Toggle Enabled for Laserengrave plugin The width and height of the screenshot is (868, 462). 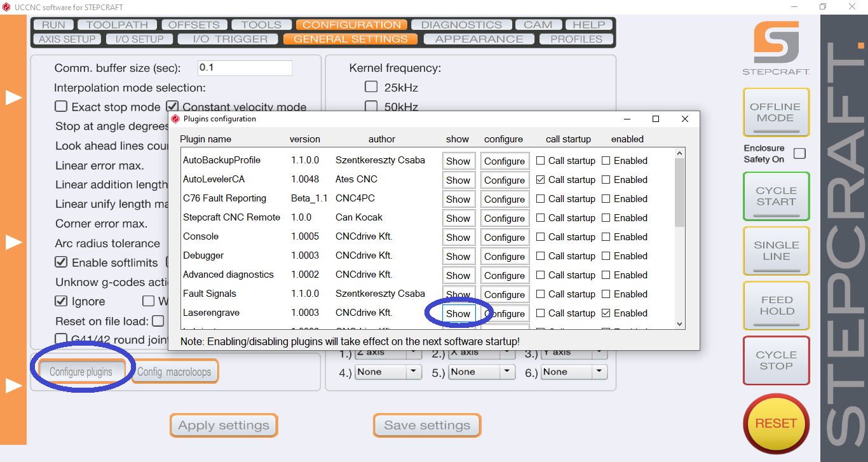(606, 313)
